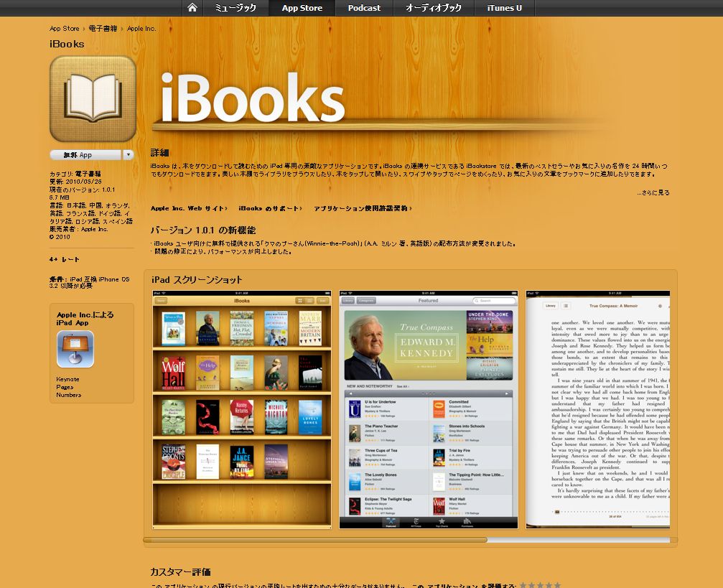Open the iTunes U tab
This screenshot has width=723, height=588.
505,8
